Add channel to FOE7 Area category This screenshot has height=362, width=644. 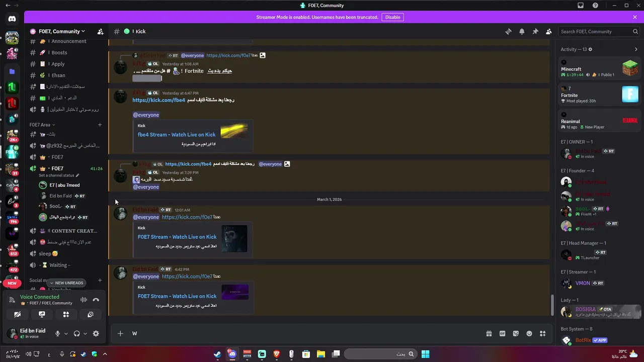point(100,125)
